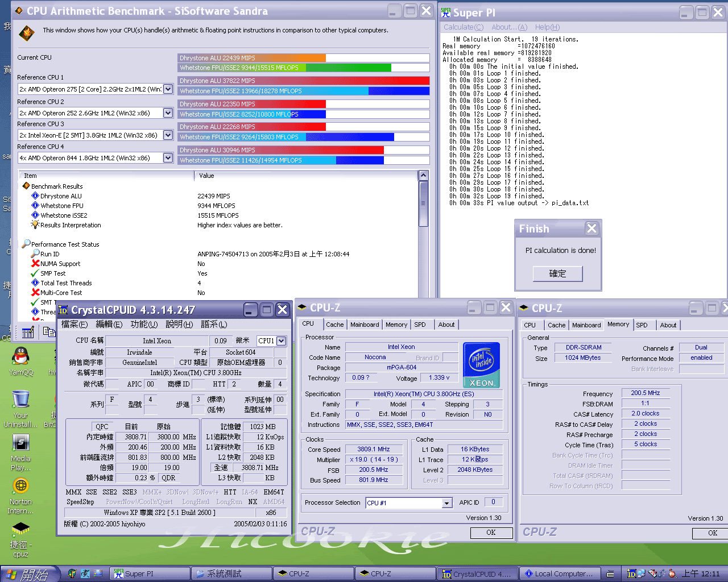This screenshot has width=728, height=582.
Task: Click the Benchmark Results tree icon
Action: (26, 186)
